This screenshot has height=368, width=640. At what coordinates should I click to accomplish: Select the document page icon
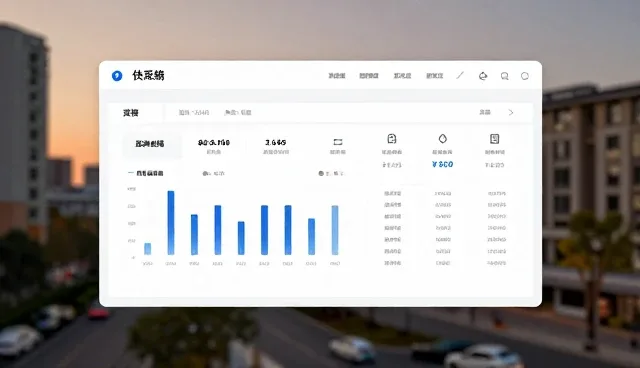point(391,139)
